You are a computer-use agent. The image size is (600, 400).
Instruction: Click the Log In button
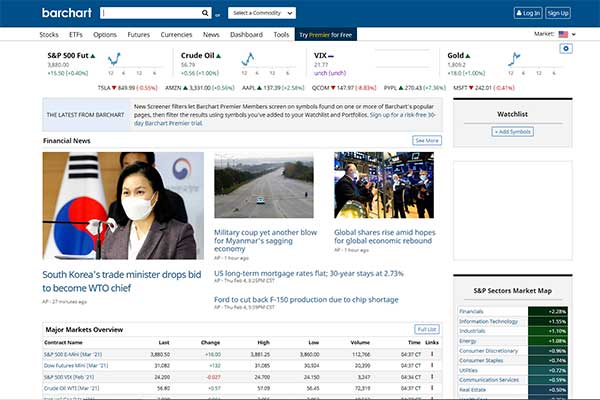point(528,13)
